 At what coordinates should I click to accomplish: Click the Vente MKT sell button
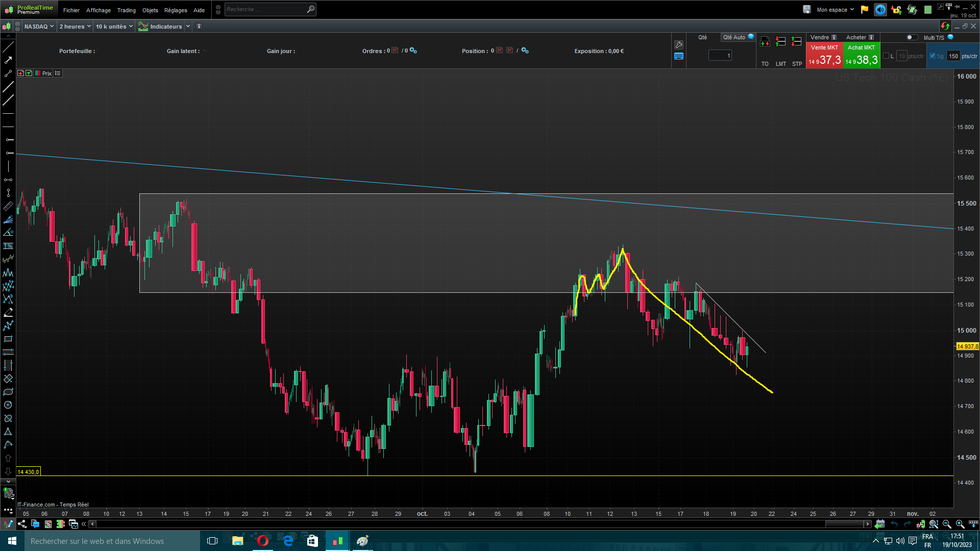[x=824, y=55]
